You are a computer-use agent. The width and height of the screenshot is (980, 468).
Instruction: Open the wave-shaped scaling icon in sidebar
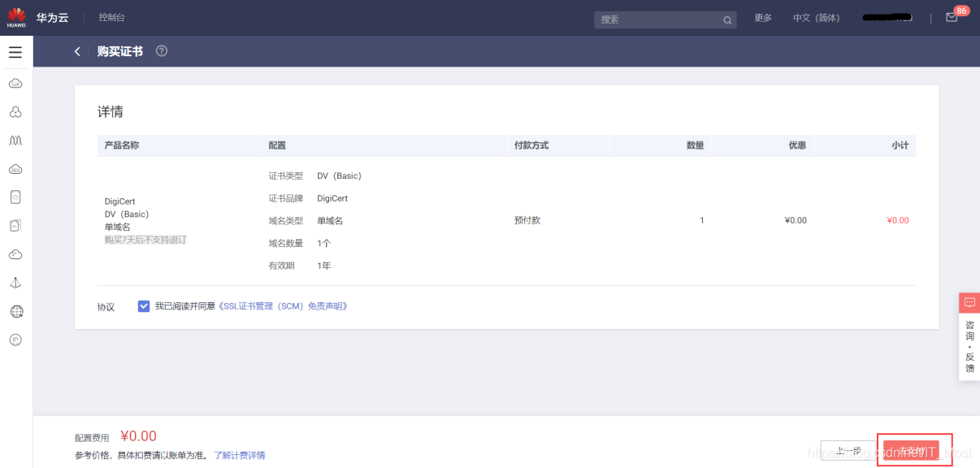pos(15,140)
